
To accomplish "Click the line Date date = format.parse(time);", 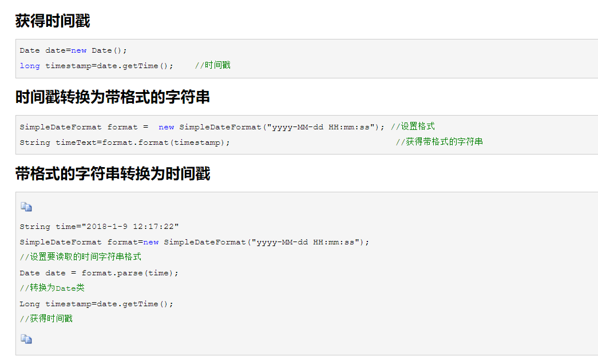I will click(99, 273).
